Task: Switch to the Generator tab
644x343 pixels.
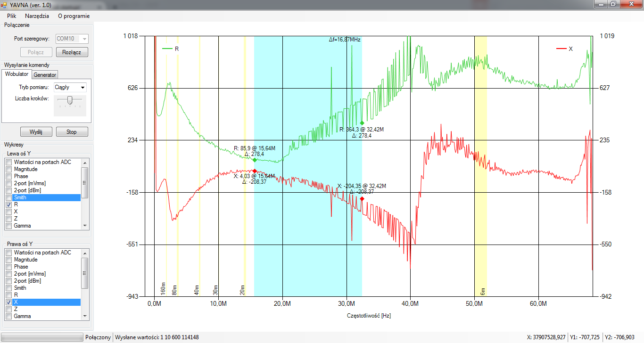Action: tap(45, 74)
